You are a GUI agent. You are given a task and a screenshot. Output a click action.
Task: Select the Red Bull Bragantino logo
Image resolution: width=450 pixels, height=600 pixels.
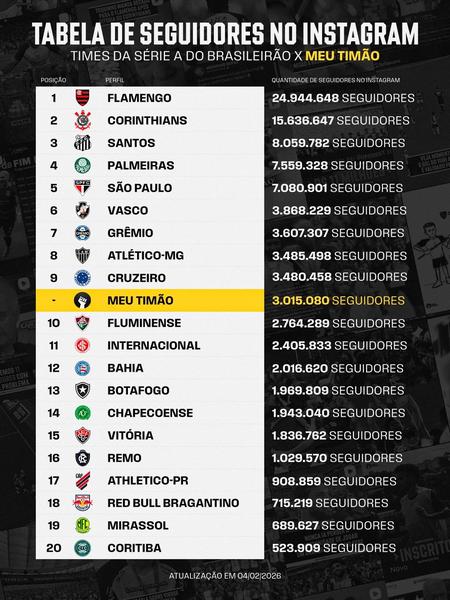pyautogui.click(x=82, y=503)
